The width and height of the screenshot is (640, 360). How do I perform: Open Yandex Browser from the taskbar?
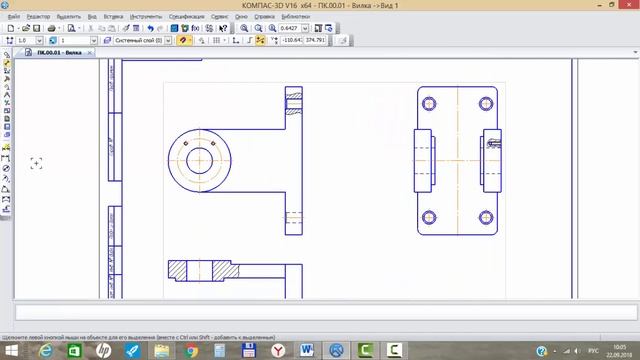(x=278, y=351)
